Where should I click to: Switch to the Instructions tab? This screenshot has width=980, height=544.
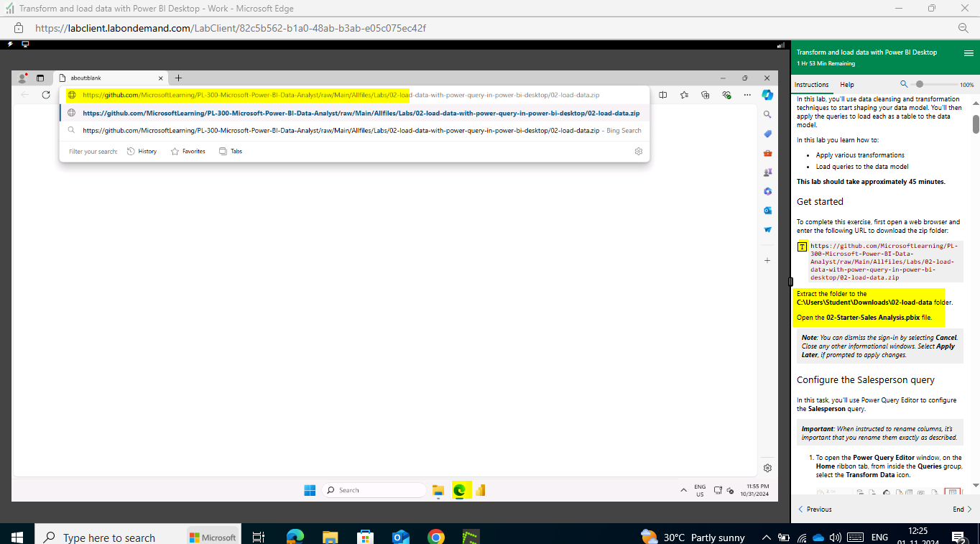(x=811, y=85)
